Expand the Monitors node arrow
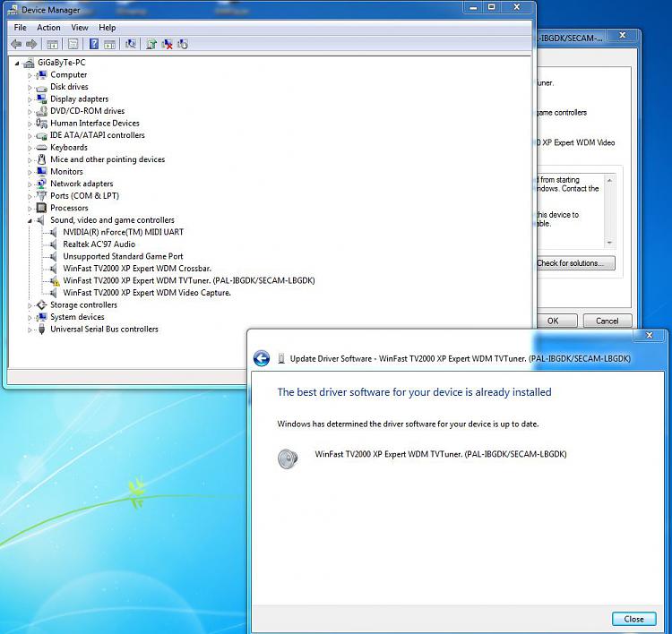This screenshot has height=634, width=672. [30, 172]
